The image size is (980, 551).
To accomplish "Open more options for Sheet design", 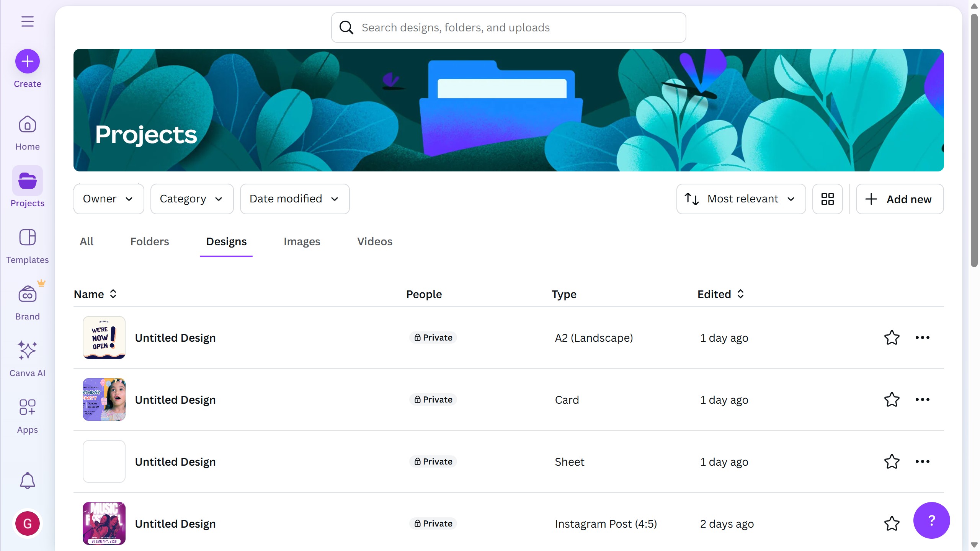I will (x=922, y=461).
